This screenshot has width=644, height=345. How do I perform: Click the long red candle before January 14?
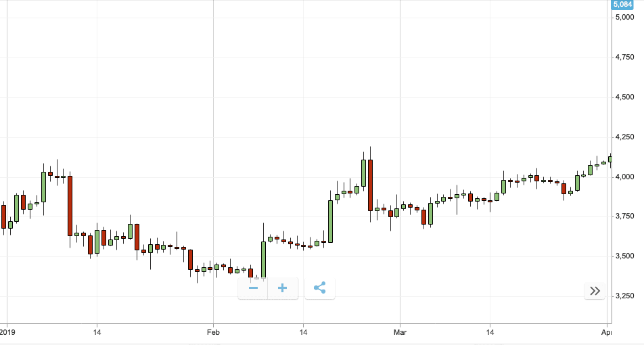click(x=70, y=206)
